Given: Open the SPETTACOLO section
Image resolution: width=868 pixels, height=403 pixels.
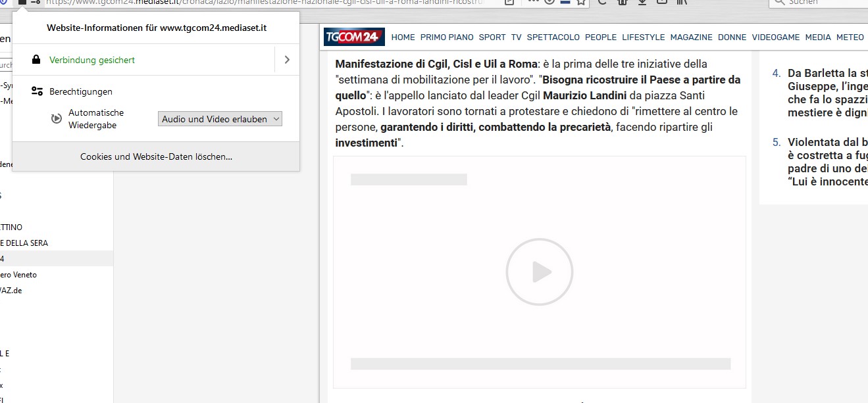Looking at the screenshot, I should 553,37.
